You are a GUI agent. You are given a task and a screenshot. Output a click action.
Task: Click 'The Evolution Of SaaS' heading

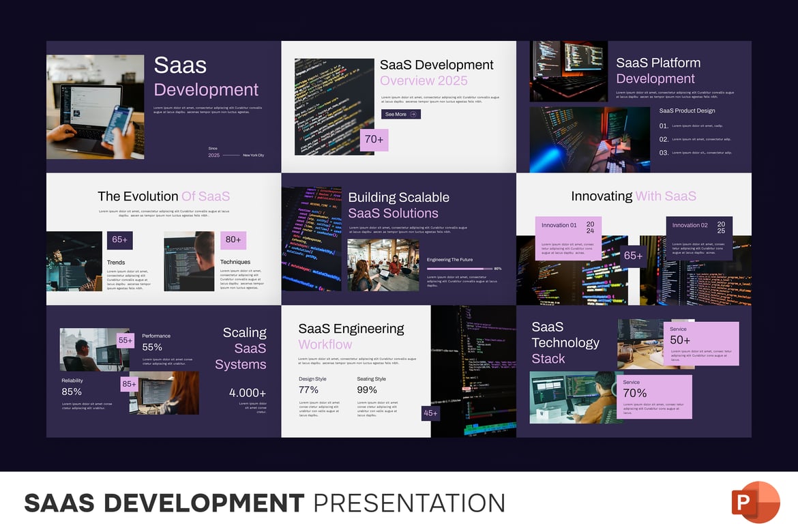pos(164,196)
